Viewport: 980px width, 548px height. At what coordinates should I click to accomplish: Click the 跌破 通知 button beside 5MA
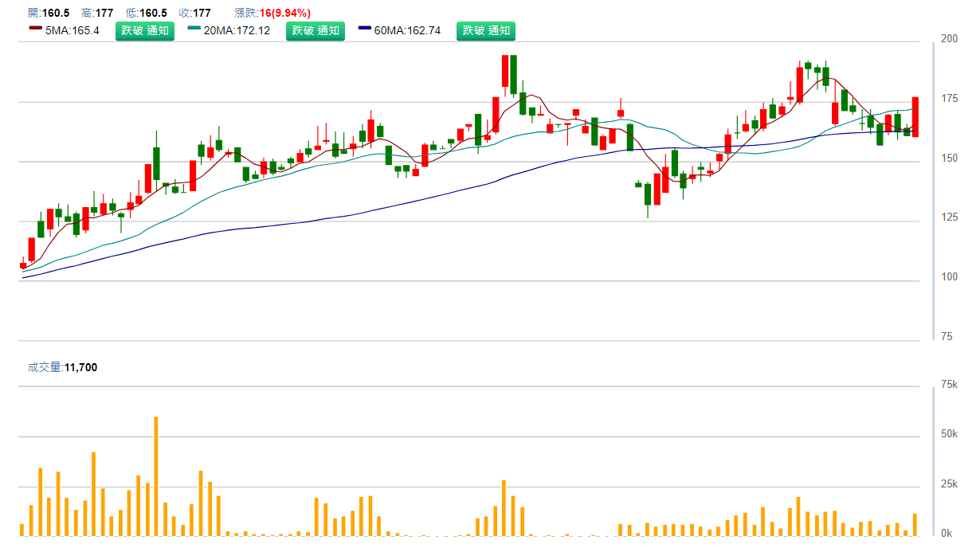click(144, 31)
